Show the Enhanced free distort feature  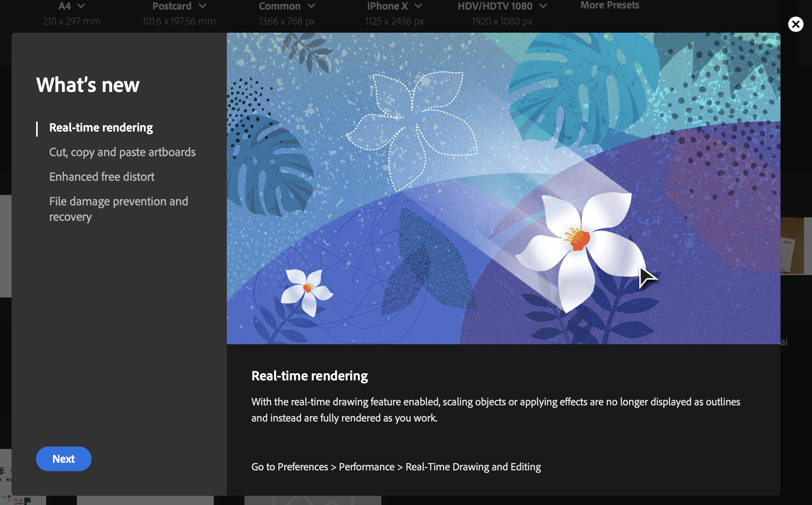(101, 177)
